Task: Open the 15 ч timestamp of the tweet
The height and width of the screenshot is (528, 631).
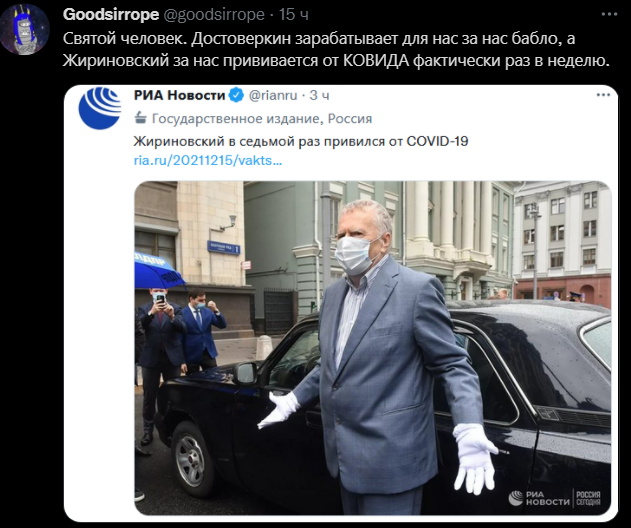Action: [294, 14]
